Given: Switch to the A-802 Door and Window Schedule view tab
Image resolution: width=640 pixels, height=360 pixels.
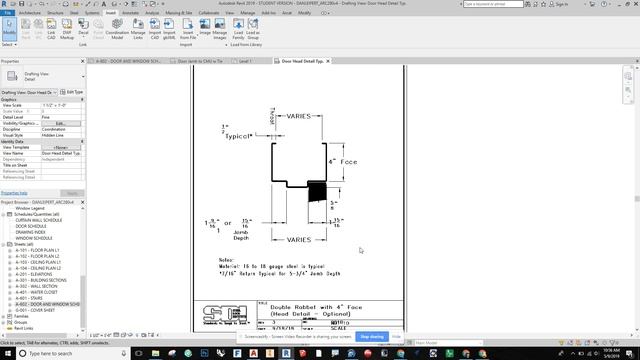Looking at the screenshot, I should (x=128, y=61).
